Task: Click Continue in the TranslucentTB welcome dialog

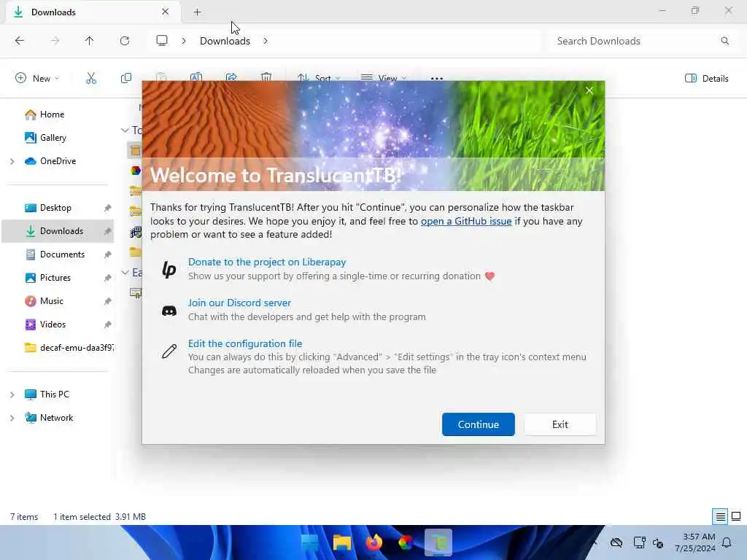Action: pyautogui.click(x=479, y=424)
